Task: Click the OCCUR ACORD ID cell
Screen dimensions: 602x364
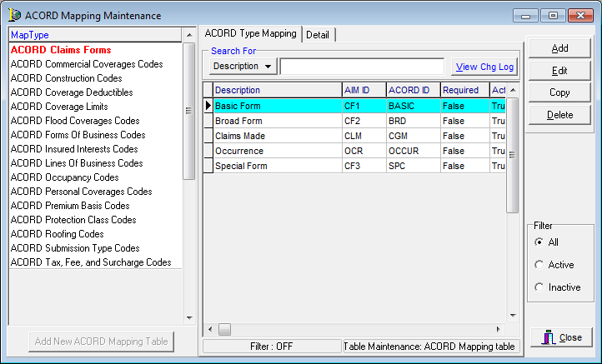Action: point(413,151)
